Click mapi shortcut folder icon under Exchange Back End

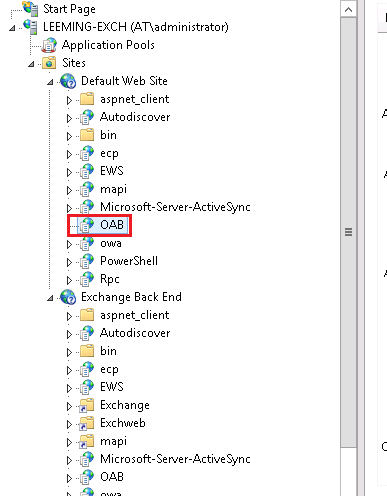[87, 441]
